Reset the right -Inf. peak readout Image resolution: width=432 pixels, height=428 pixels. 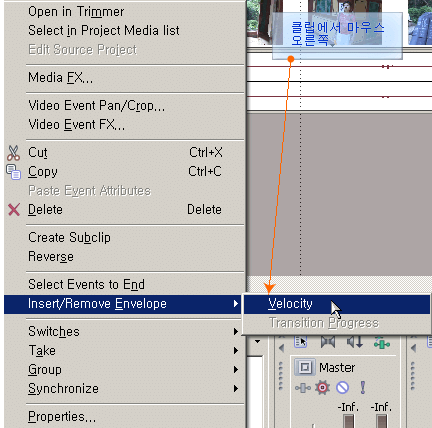pyautogui.click(x=381, y=407)
